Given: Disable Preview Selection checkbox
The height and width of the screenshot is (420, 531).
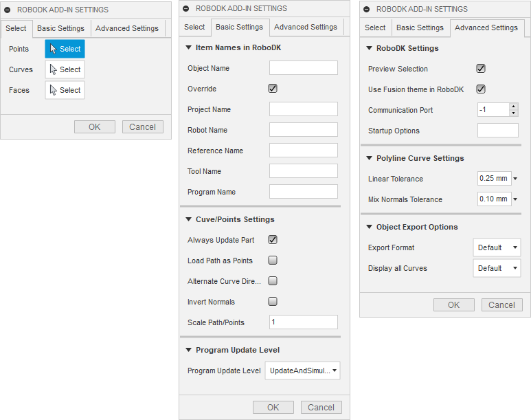Looking at the screenshot, I should point(481,69).
